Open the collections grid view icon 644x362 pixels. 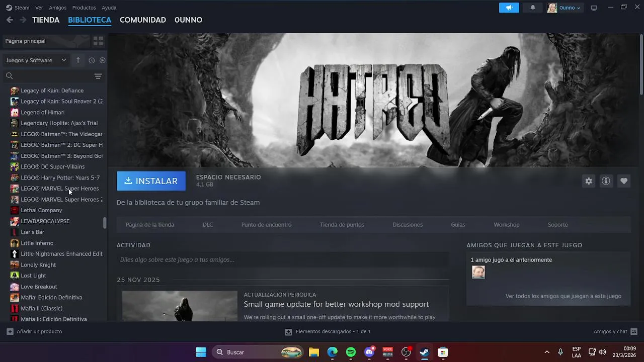[x=98, y=41]
